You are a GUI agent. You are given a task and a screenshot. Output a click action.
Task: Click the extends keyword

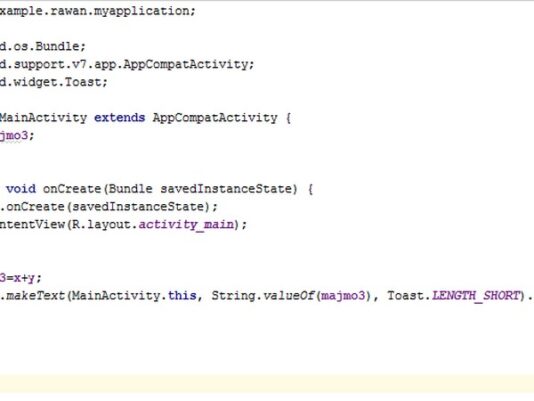click(x=120, y=118)
